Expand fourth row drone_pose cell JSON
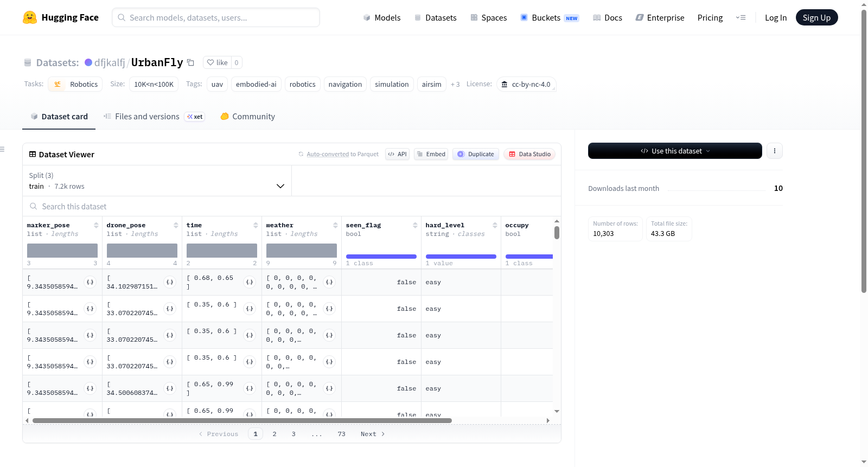This screenshot has width=868, height=467. pyautogui.click(x=170, y=362)
